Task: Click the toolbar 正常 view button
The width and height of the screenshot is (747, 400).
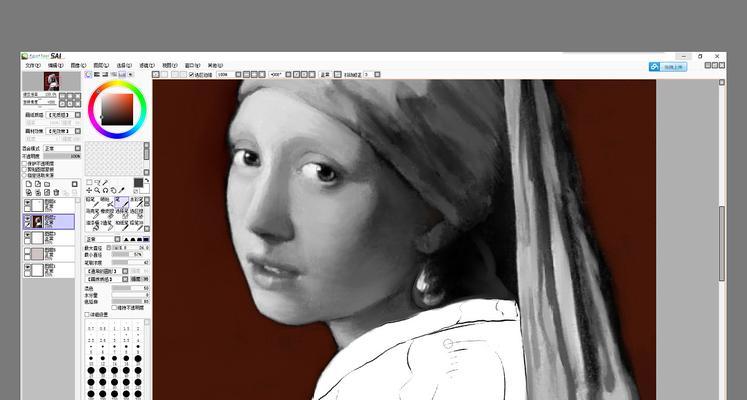Action: [x=325, y=75]
